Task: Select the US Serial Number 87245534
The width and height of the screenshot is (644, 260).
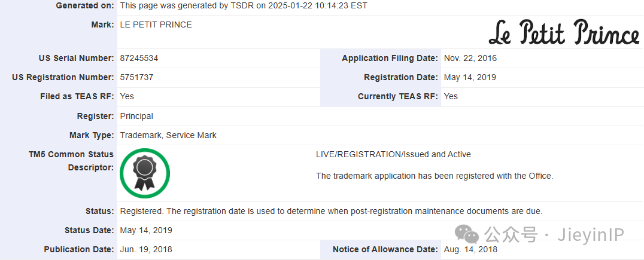Action: click(x=139, y=58)
